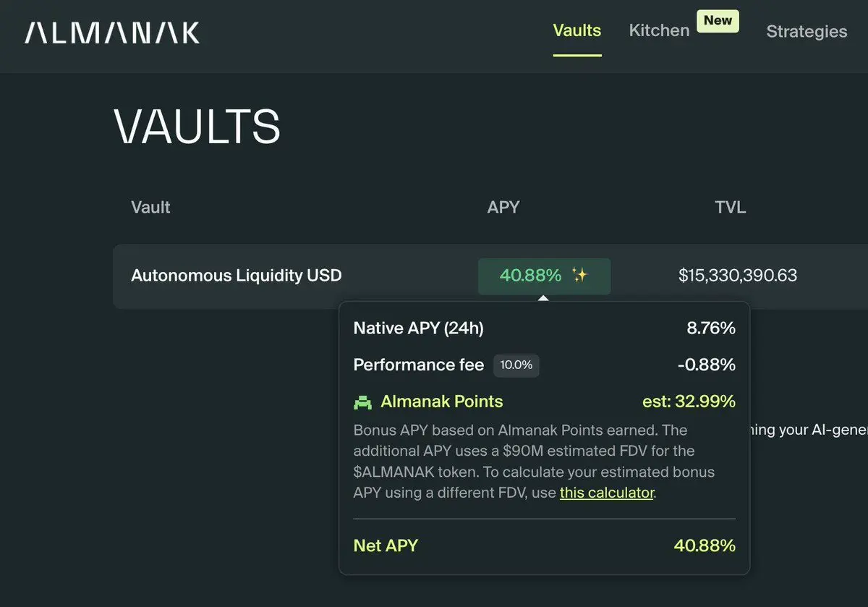Click the 40.88% APY badge

click(544, 276)
